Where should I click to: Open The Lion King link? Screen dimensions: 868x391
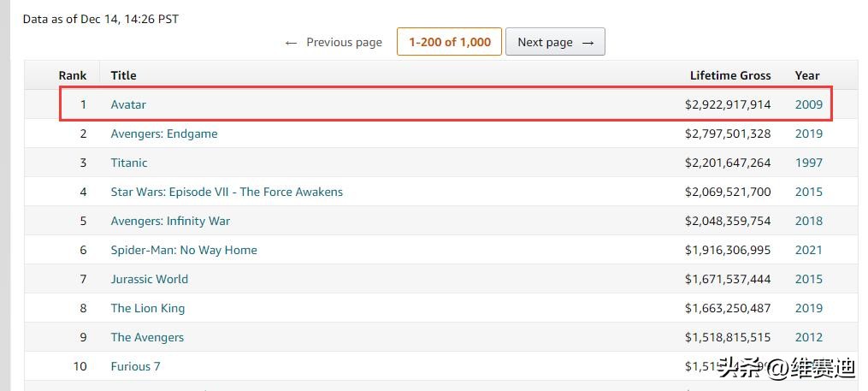click(x=148, y=308)
